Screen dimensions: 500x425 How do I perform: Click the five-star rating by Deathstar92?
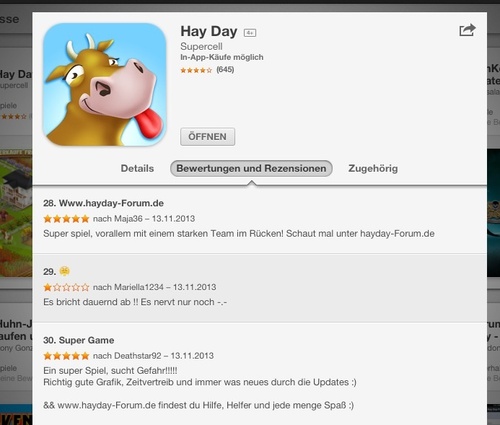tap(66, 356)
